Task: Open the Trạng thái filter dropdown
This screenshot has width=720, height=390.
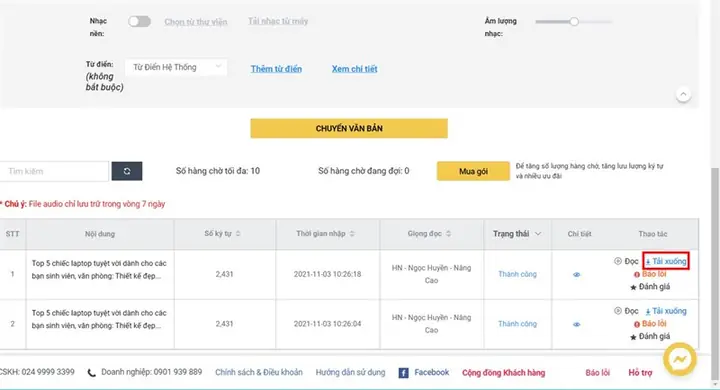Action: pos(517,234)
